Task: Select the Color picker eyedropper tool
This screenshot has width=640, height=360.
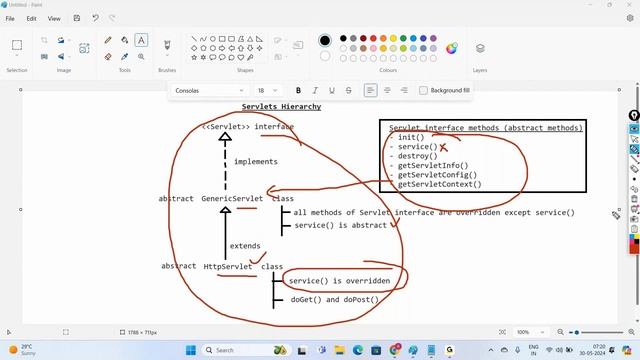Action: pos(124,57)
